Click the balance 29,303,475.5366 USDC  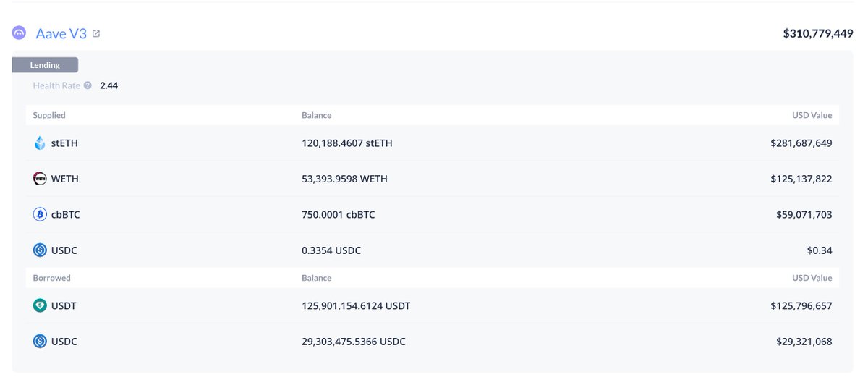354,342
